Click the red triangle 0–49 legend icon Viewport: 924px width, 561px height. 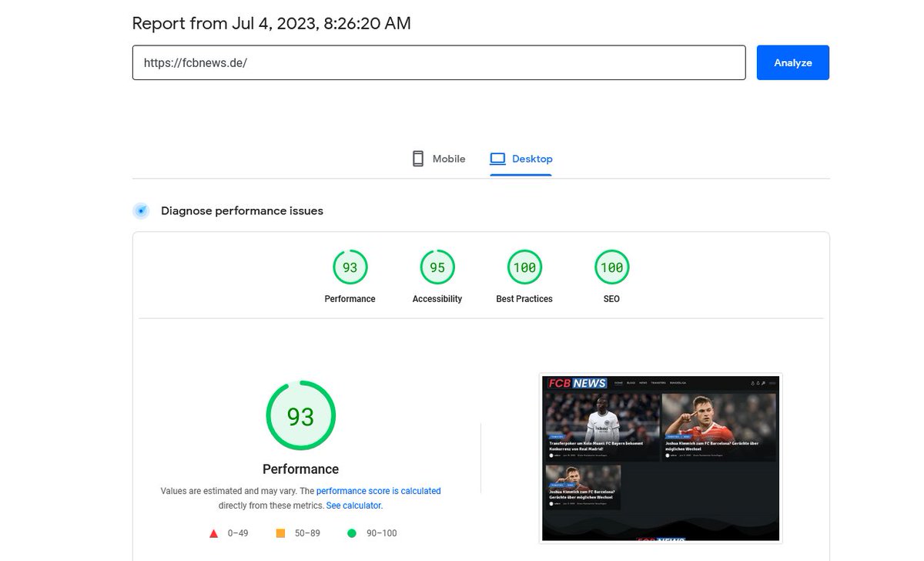pyautogui.click(x=214, y=532)
